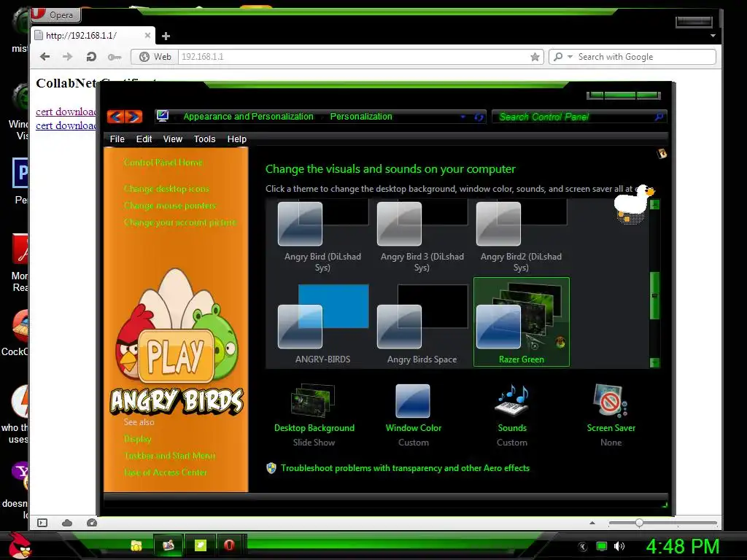The height and width of the screenshot is (560, 747).
Task: Open Taskbar and Start Menu link
Action: tap(169, 456)
